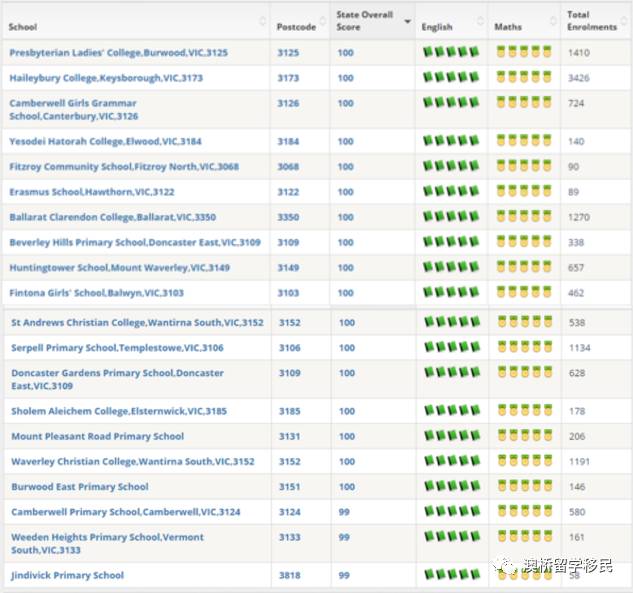Sort table by Maths column header
The height and width of the screenshot is (593, 633).
click(524, 21)
